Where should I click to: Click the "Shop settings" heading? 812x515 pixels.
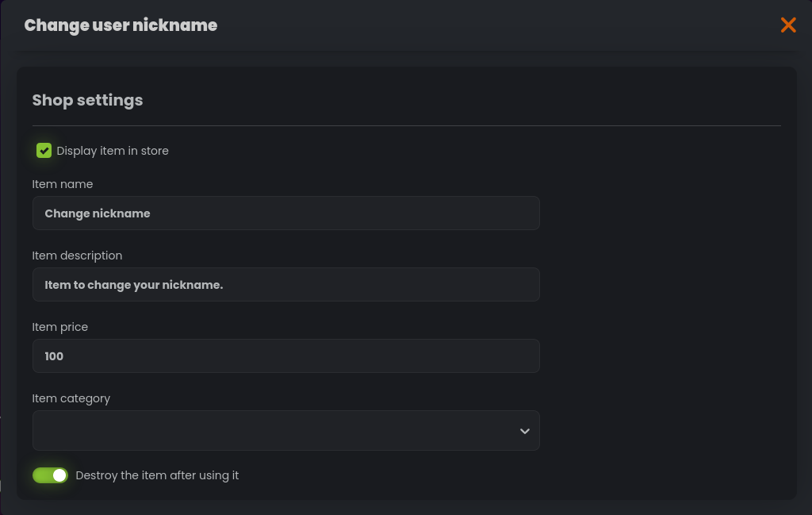click(87, 100)
